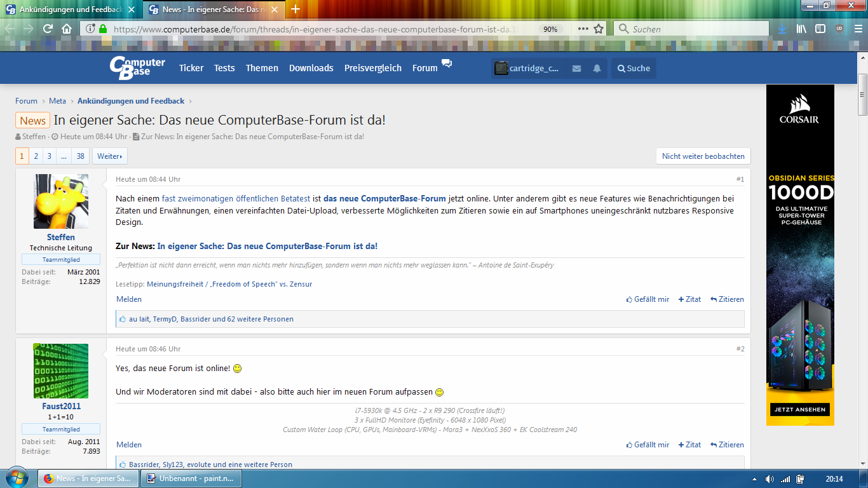Open the Preisvergleich menu
Image resolution: width=868 pixels, height=488 pixels.
[373, 68]
